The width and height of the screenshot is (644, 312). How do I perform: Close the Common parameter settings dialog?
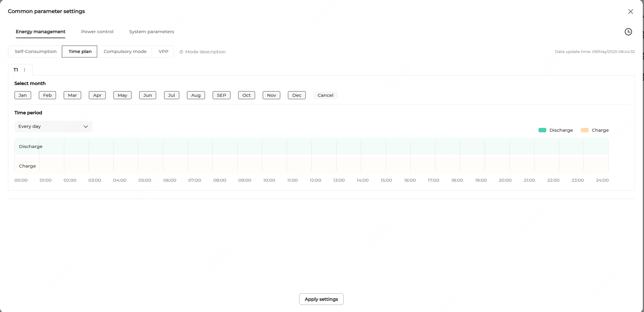tap(630, 12)
